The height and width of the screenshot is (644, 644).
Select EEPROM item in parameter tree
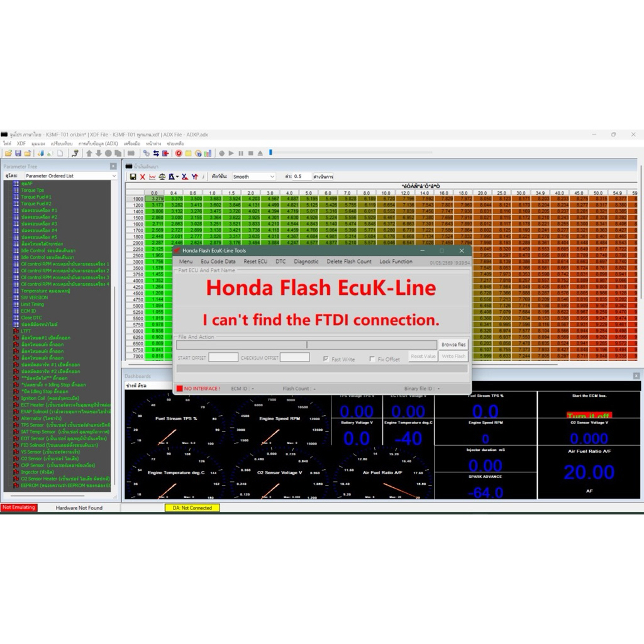(x=65, y=486)
